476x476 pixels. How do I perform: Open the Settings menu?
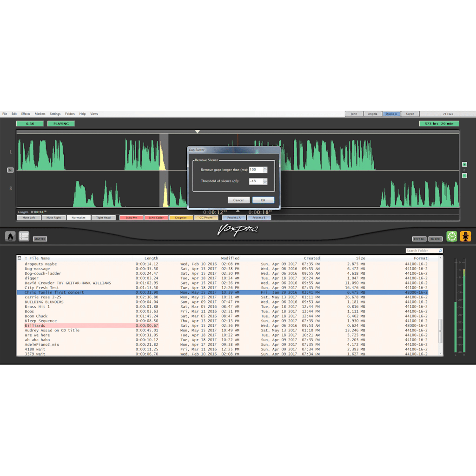[x=55, y=114]
